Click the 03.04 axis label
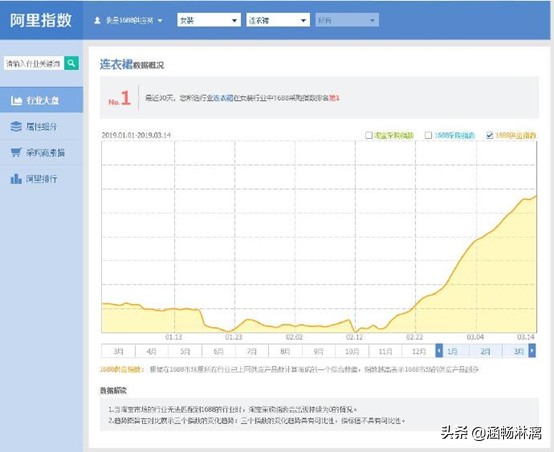 [x=475, y=337]
